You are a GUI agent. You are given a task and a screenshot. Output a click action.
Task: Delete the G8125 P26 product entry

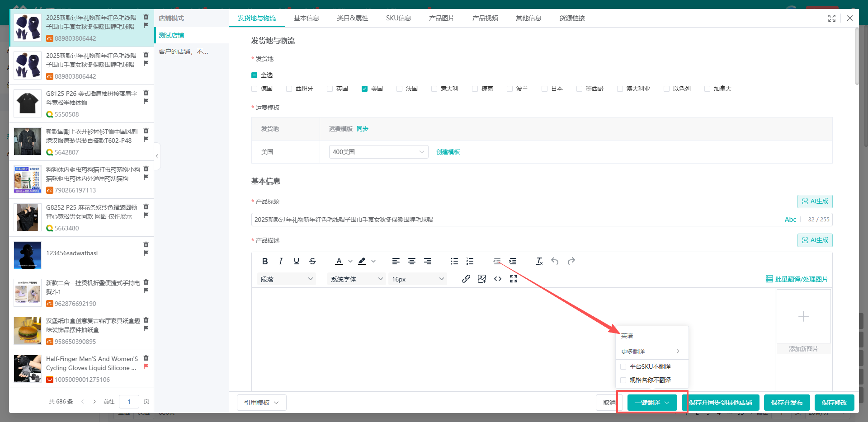pos(146,93)
